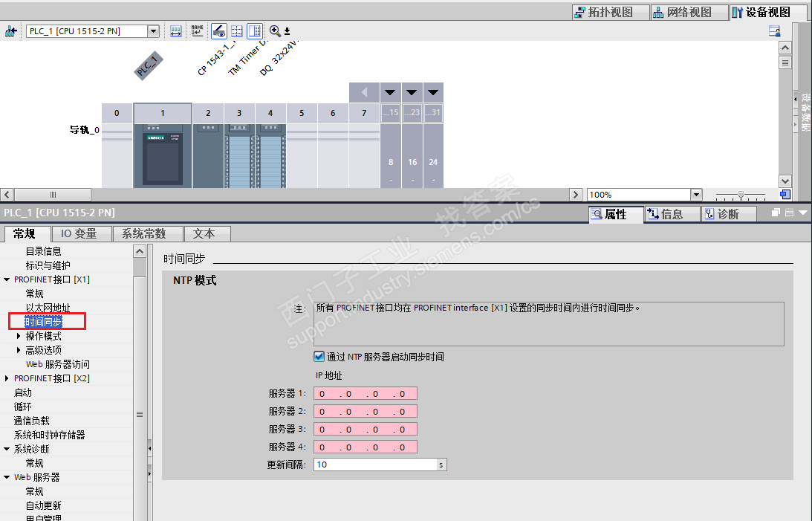The width and height of the screenshot is (812, 521).
Task: Expand slots 24 to 31 with the black arrow
Action: click(x=433, y=92)
